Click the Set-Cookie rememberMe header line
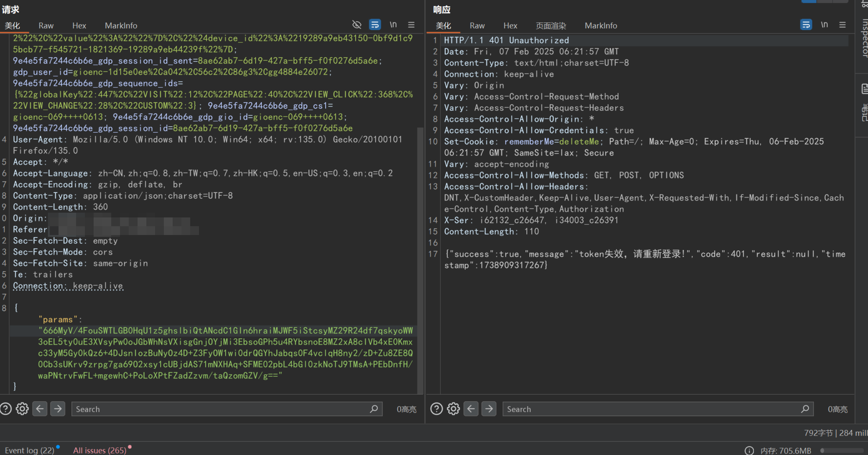 pos(634,147)
